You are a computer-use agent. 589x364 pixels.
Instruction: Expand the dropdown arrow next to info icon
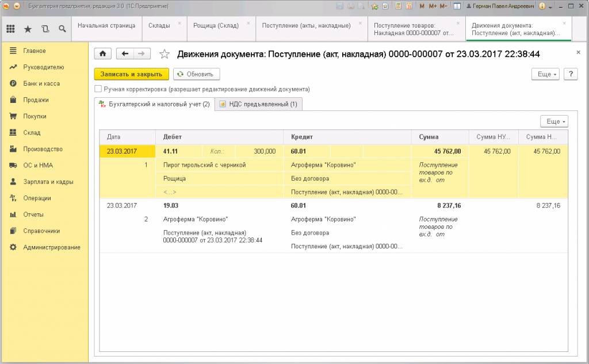click(x=550, y=7)
